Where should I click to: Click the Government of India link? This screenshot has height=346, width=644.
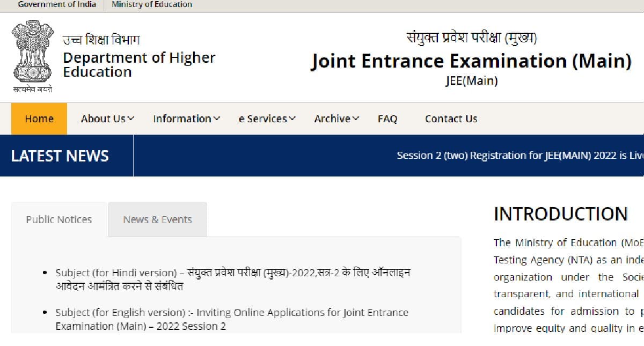(57, 4)
